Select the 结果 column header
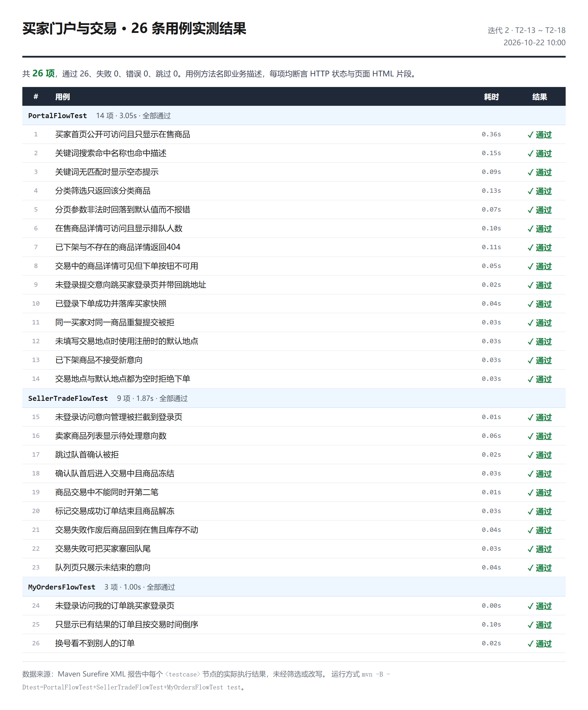This screenshot has height=710, width=588. tap(539, 97)
